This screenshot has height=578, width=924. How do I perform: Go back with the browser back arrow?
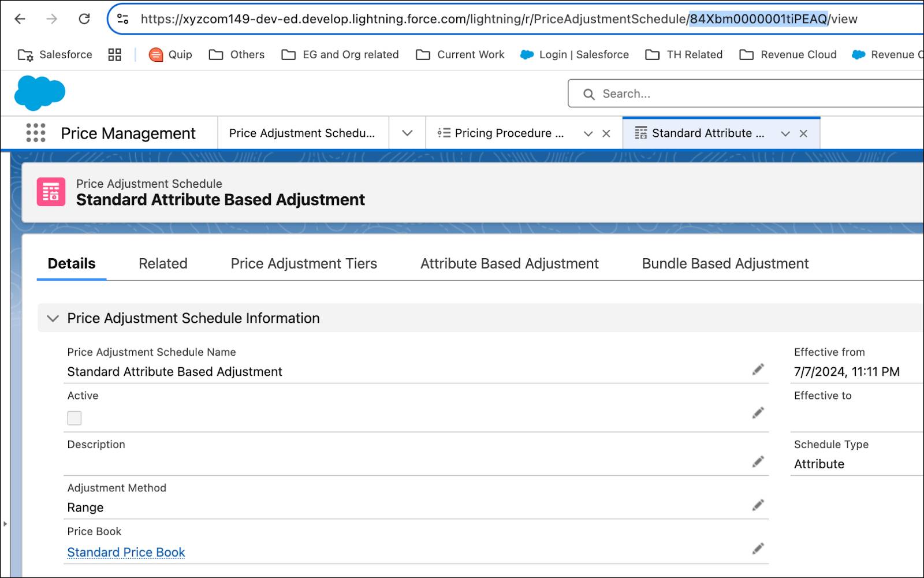click(x=20, y=19)
